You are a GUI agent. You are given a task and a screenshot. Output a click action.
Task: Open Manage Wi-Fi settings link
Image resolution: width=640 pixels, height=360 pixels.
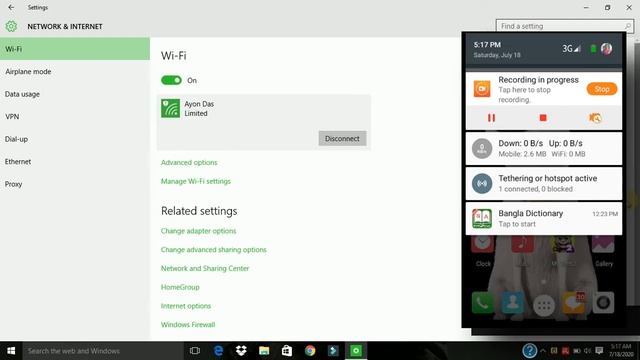[196, 181]
